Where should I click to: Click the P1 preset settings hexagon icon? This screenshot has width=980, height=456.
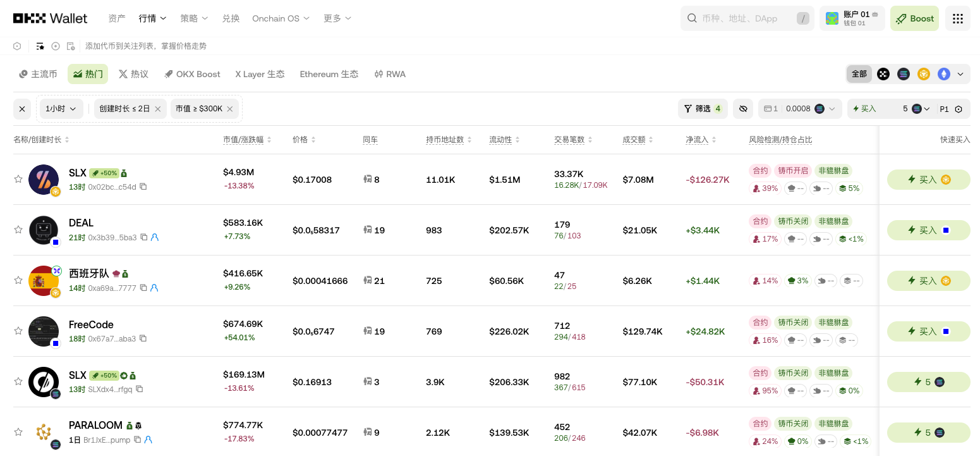tap(959, 109)
